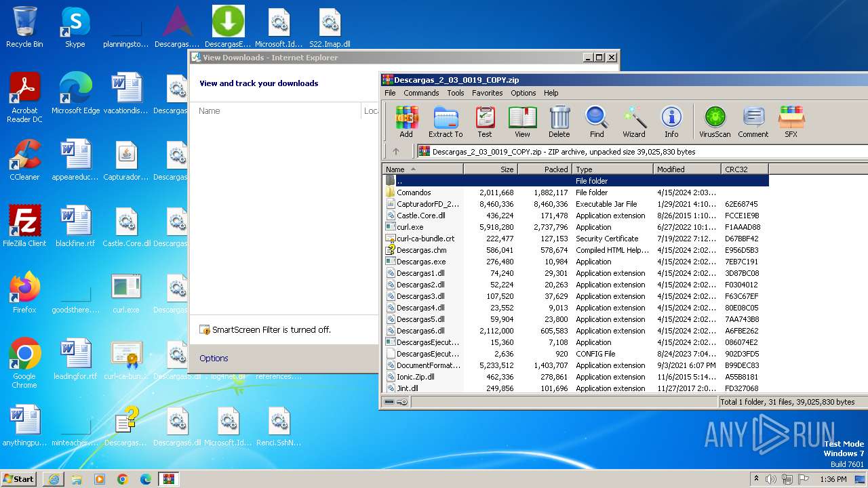The image size is (868, 488).
Task: Open curl.exe desktop file icon
Action: point(126,293)
